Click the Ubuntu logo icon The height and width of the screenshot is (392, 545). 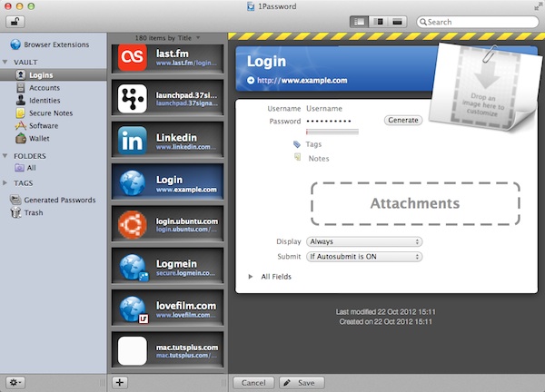click(x=132, y=224)
